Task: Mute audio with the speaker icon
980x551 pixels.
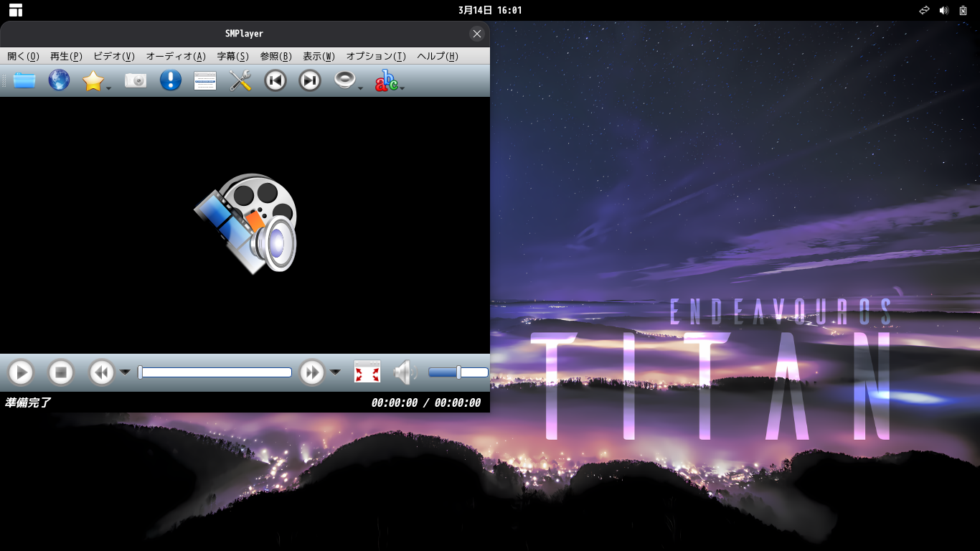Action: click(405, 372)
